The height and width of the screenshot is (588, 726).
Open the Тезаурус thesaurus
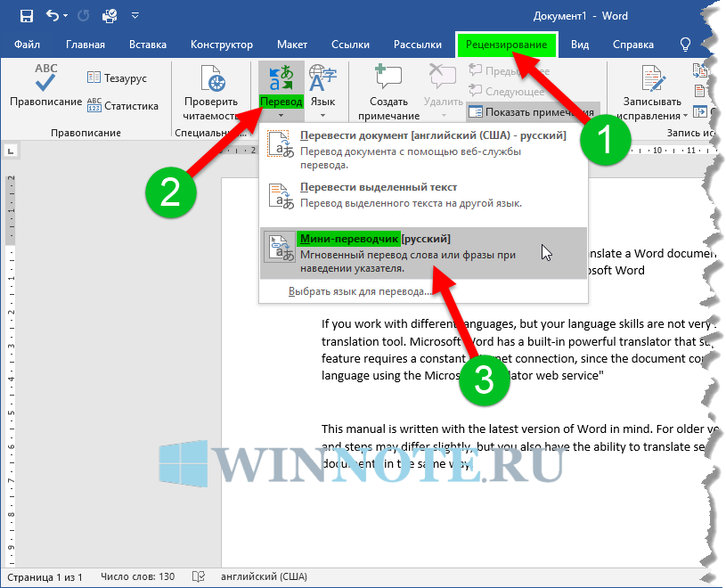[117, 78]
